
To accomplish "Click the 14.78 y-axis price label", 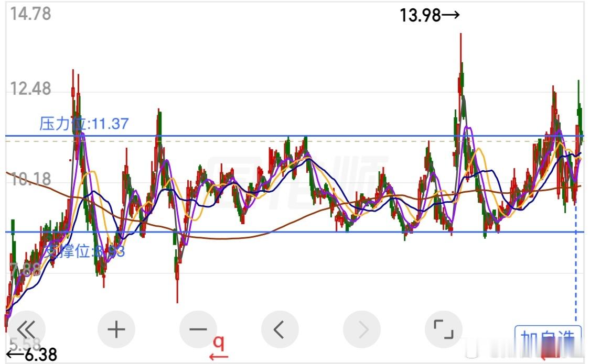I will pyautogui.click(x=30, y=14).
